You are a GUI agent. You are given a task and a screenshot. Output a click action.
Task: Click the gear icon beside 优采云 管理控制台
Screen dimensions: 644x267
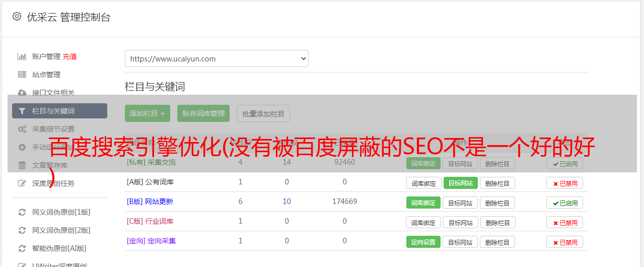pyautogui.click(x=17, y=17)
